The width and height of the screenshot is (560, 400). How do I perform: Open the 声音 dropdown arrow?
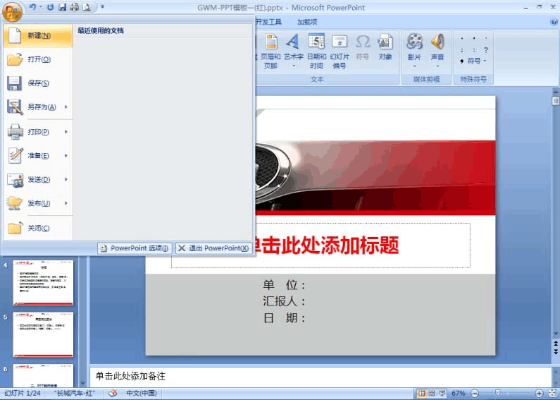(438, 66)
